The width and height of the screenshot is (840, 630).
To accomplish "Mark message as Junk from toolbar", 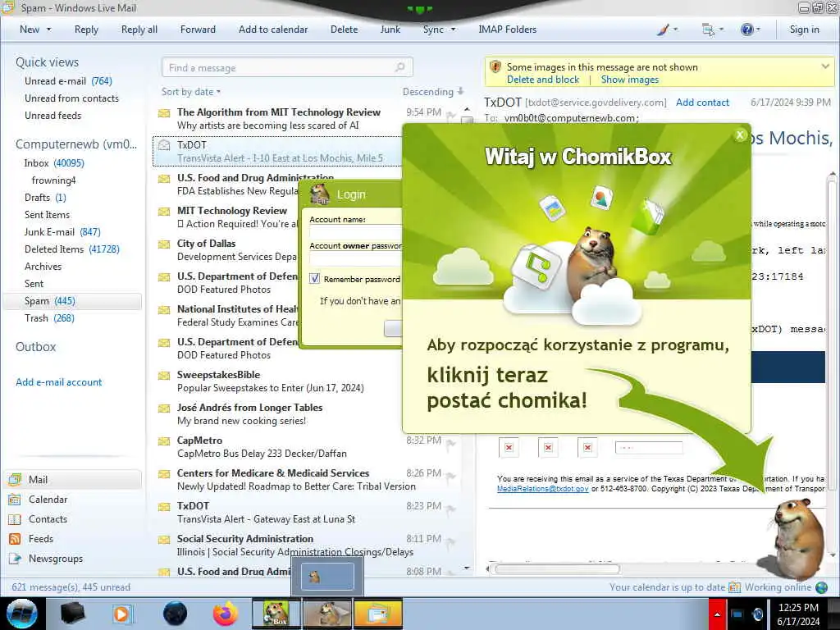I will click(x=390, y=30).
